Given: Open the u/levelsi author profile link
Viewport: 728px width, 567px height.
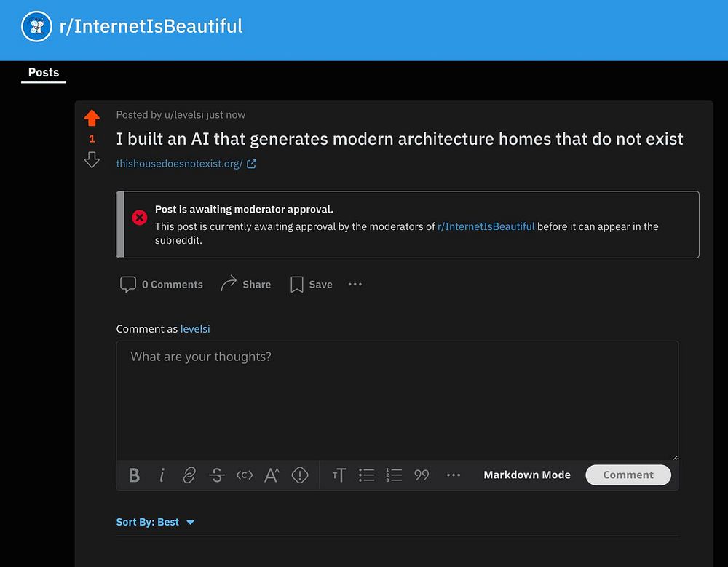Looking at the screenshot, I should pos(184,115).
